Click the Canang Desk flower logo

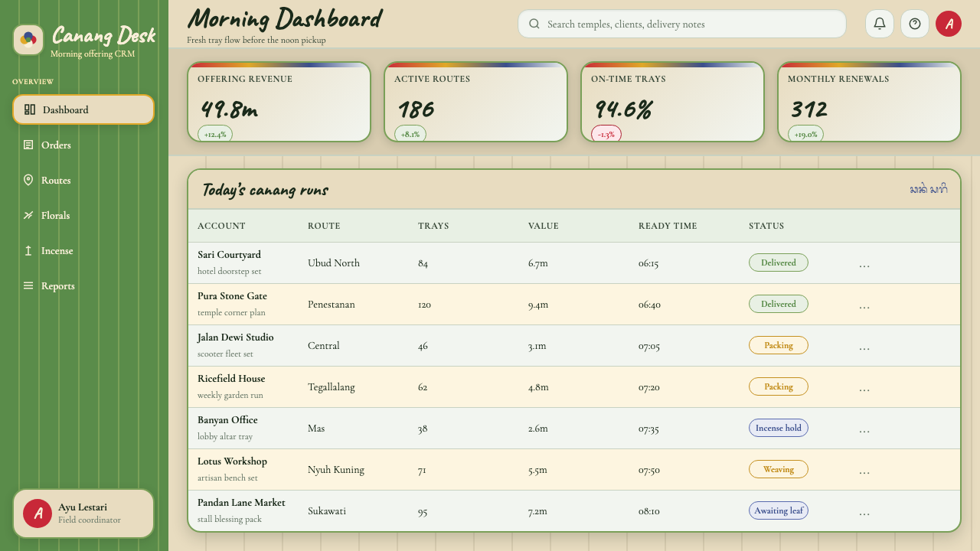pyautogui.click(x=28, y=40)
